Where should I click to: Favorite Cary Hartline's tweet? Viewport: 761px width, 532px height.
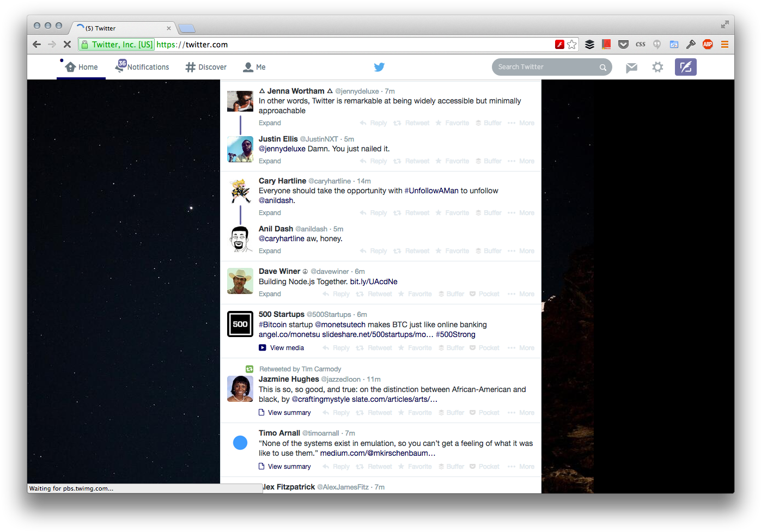pyautogui.click(x=452, y=213)
